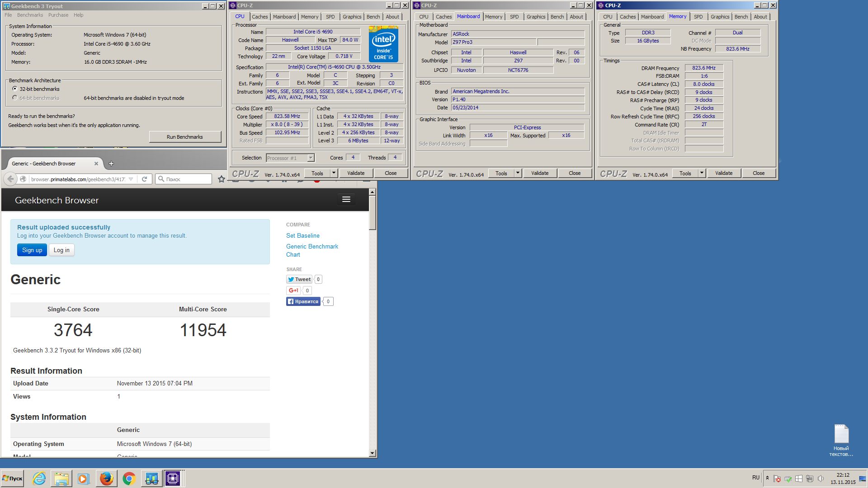Click the browser page vertical scrollbar thumb
868x488 pixels.
pos(372,212)
